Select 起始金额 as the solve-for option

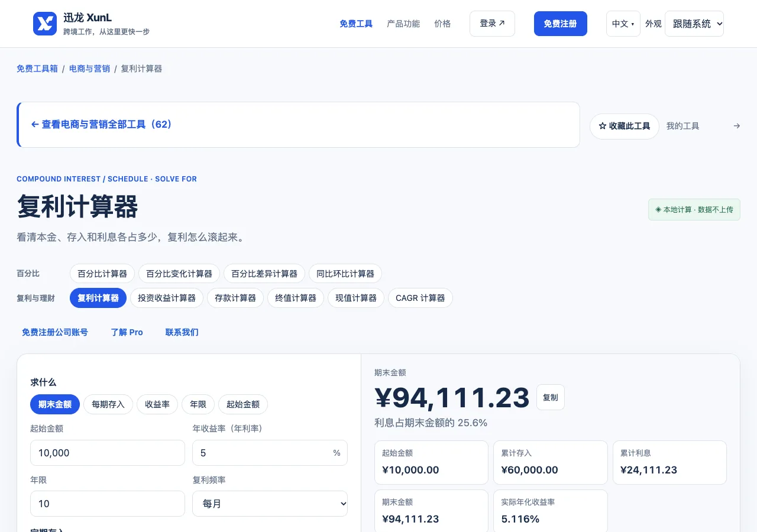[x=243, y=404]
